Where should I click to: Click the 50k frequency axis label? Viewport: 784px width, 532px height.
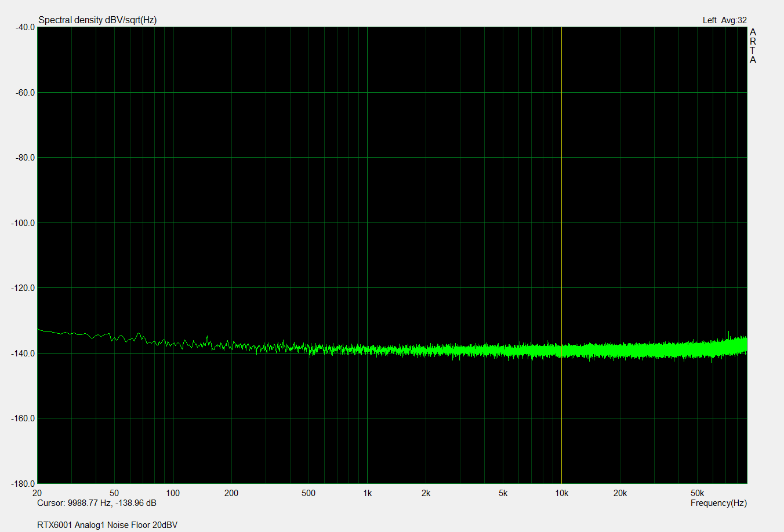(697, 493)
